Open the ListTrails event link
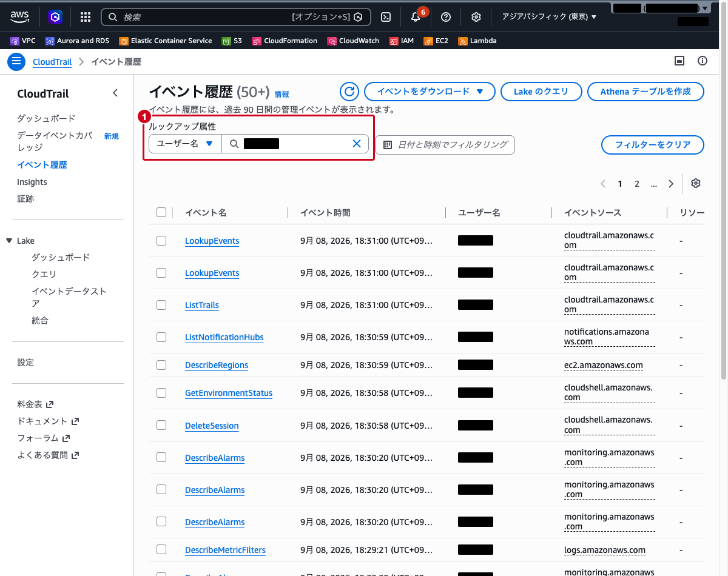This screenshot has width=728, height=576. point(202,305)
